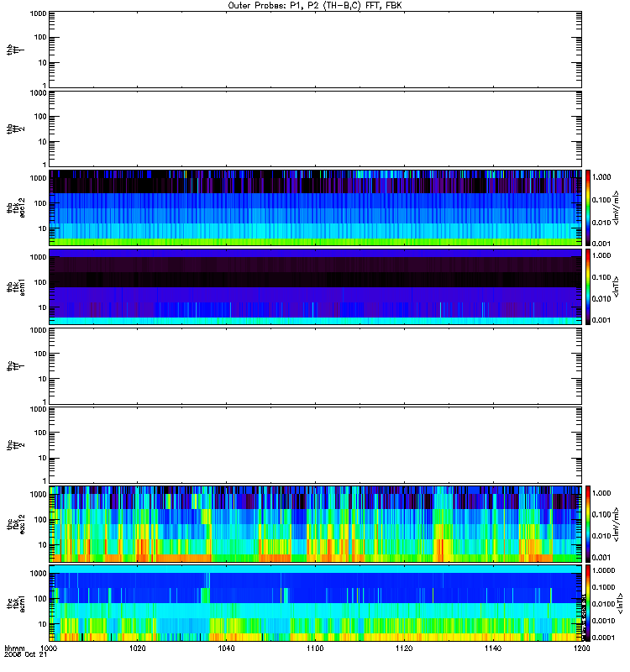Click the color bar beside thc edc12 panel
This screenshot has height=672, width=630.
pyautogui.click(x=589, y=523)
